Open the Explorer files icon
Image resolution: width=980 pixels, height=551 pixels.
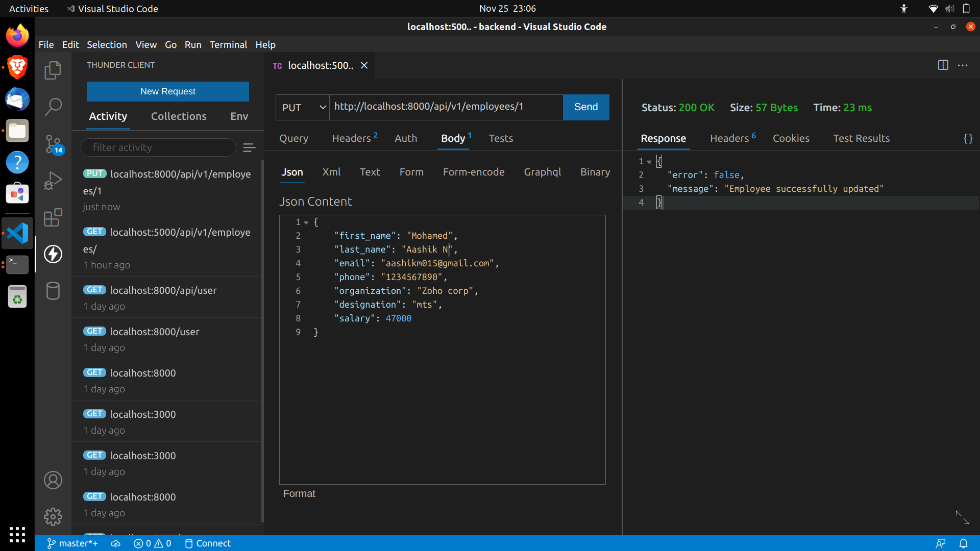[x=53, y=70]
